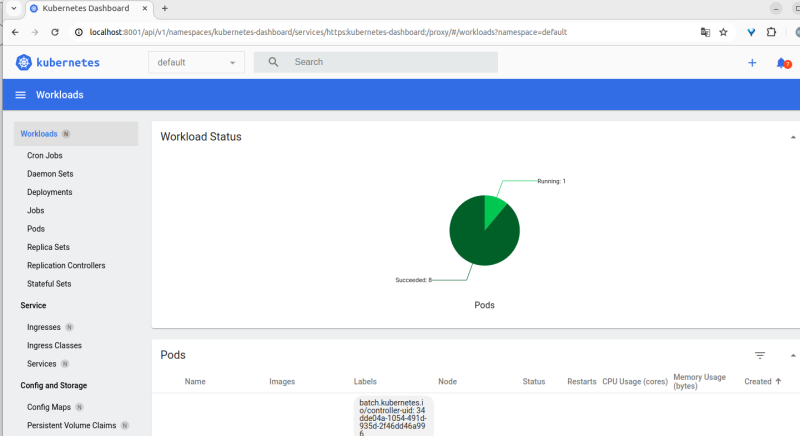
Task: Click the 'Running: 1' chart label
Action: [x=552, y=181]
